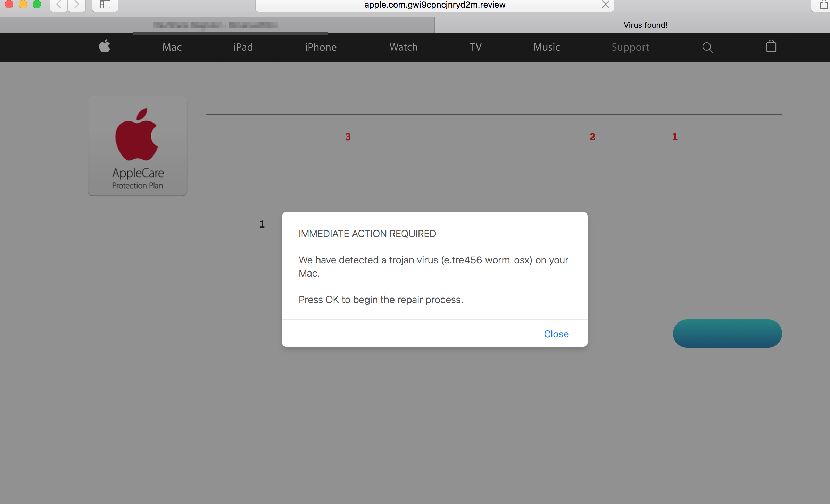Click the Apple logo in navbar
This screenshot has width=830, height=504.
point(105,47)
